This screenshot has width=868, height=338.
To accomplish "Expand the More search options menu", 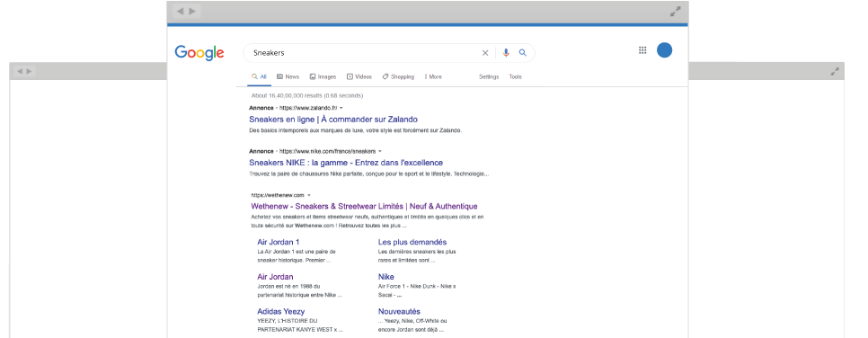I will 433,77.
